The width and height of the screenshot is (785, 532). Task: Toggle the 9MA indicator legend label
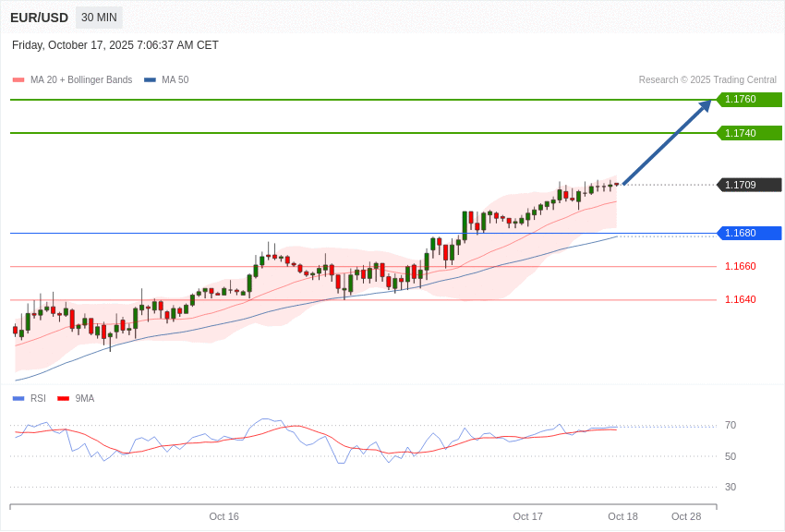pyautogui.click(x=85, y=399)
